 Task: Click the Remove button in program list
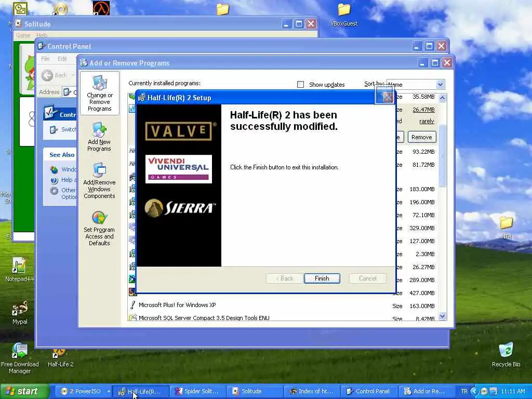click(422, 137)
